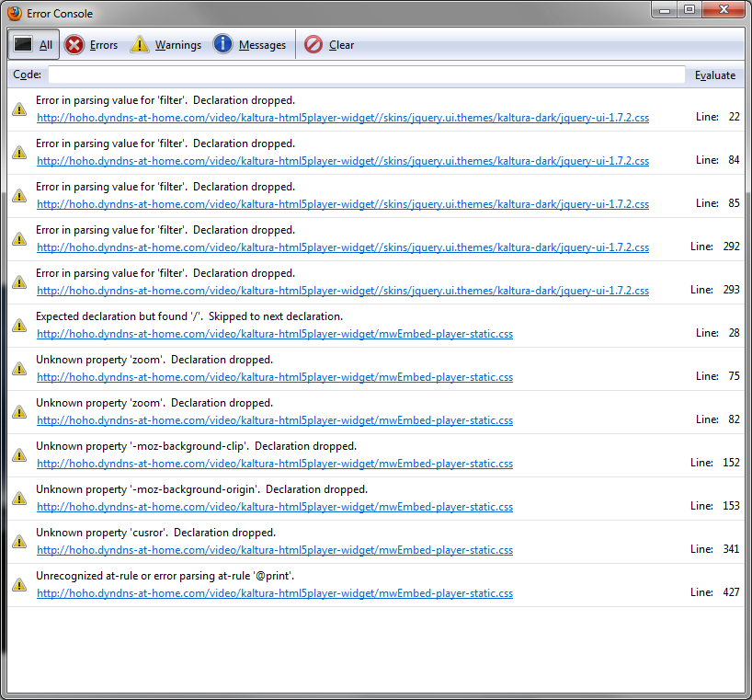
Task: Open jquery-ui-1.7.2.css link at Line 293
Action: click(343, 291)
